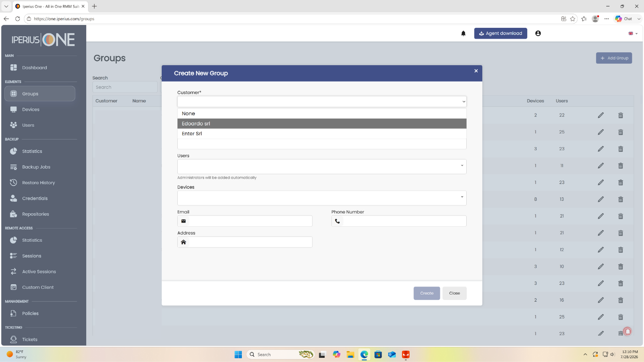This screenshot has width=644, height=362.
Task: Edit the group with 22 users
Action: click(x=601, y=115)
